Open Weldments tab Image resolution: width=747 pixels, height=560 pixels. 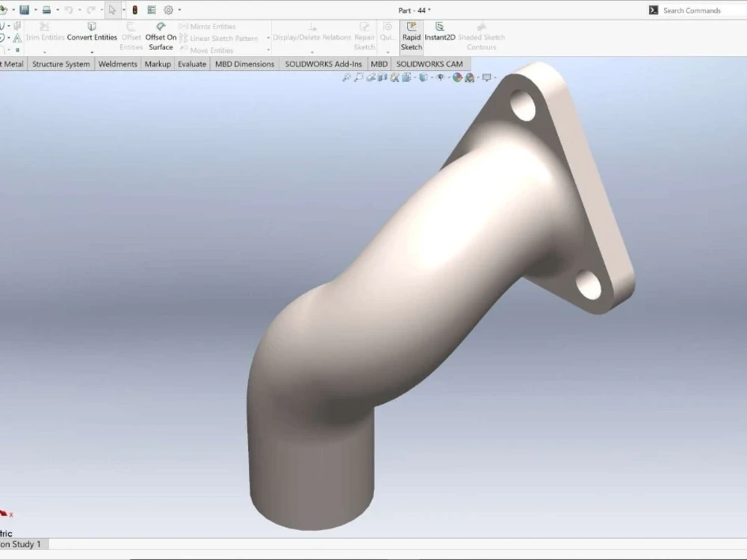(x=118, y=63)
